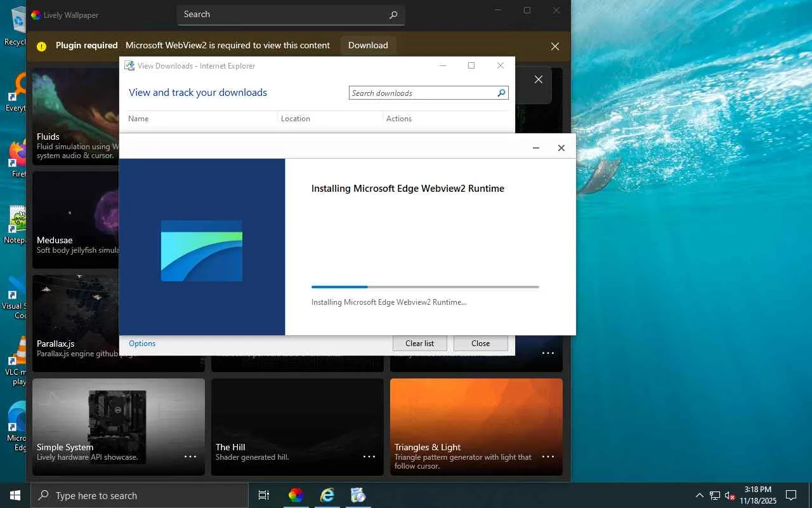Click the Clear list button

click(419, 344)
